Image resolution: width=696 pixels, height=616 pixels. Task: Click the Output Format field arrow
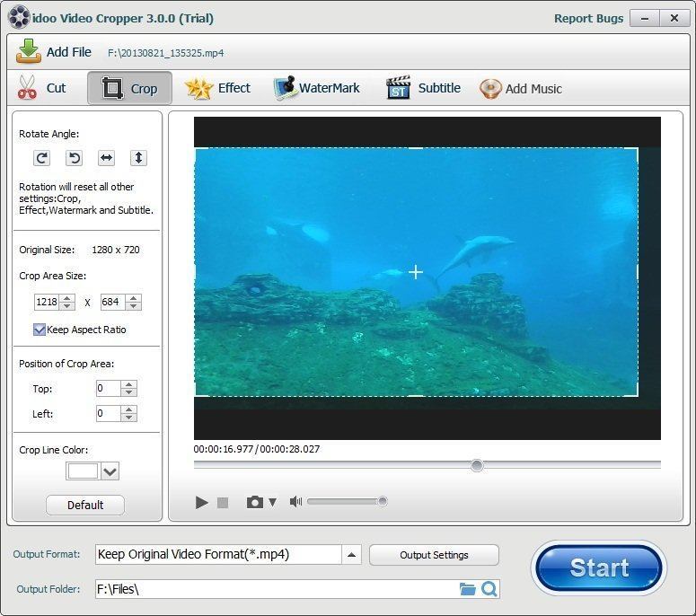[351, 555]
